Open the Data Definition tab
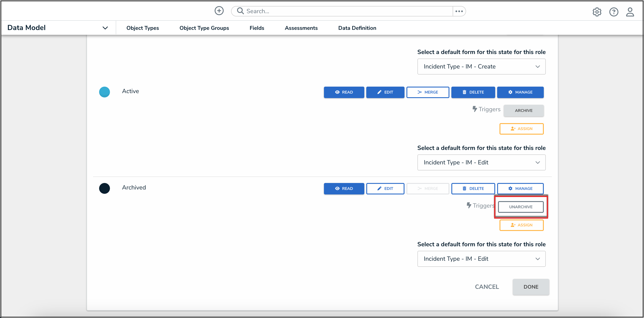Image resolution: width=644 pixels, height=318 pixels. [x=357, y=28]
